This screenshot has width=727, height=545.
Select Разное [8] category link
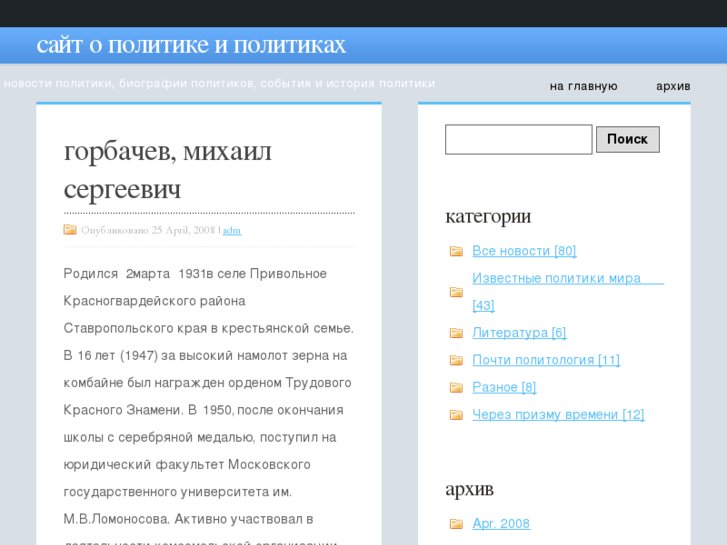[504, 387]
